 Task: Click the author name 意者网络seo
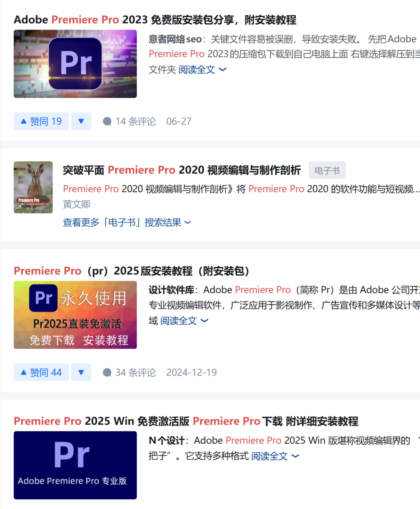coord(175,39)
